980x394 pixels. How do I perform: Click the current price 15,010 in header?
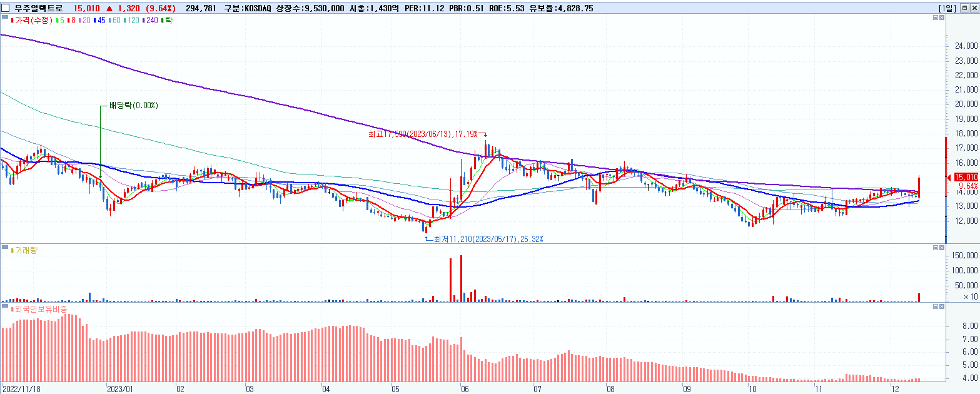click(x=86, y=8)
